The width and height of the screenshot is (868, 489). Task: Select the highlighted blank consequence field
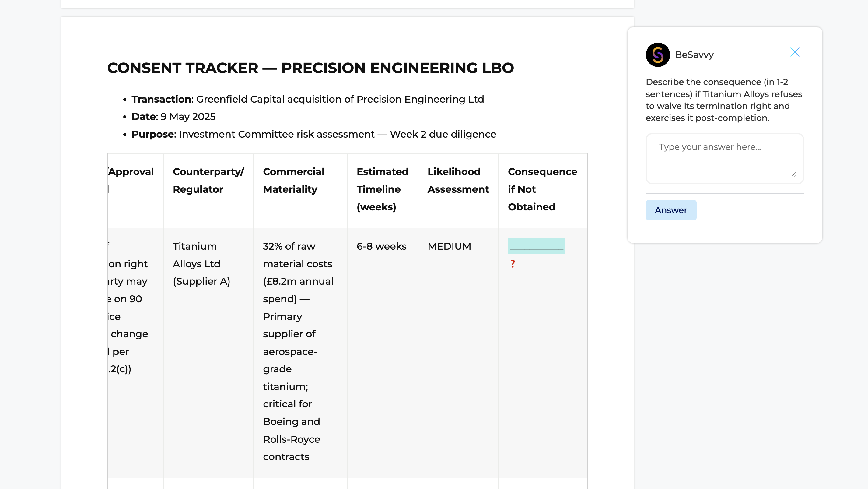[x=536, y=246]
